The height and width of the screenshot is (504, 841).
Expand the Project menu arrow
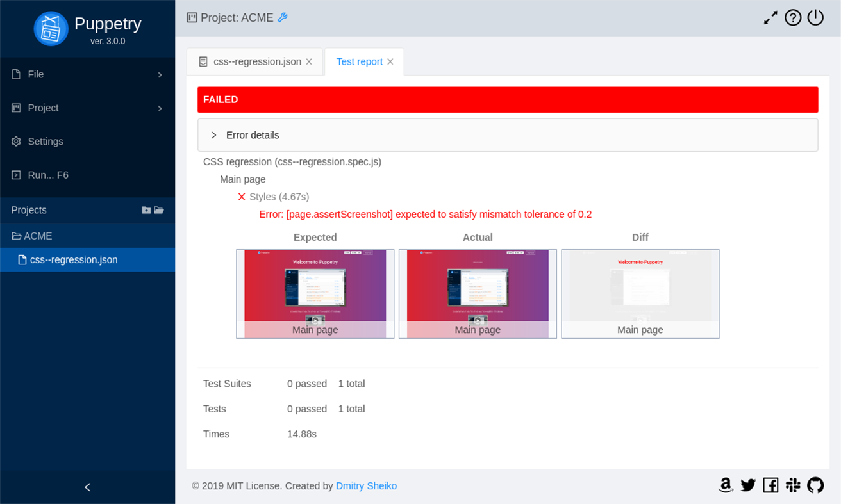coord(160,108)
